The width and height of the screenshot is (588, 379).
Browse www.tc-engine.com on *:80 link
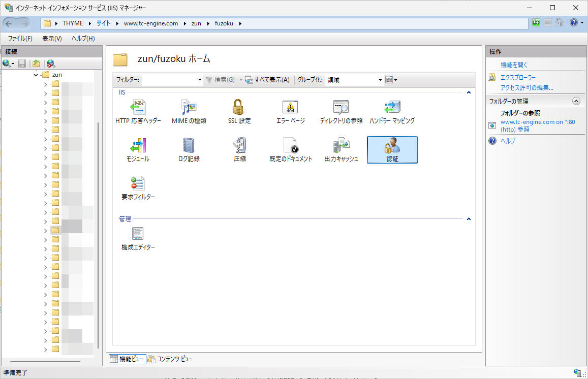pos(537,125)
